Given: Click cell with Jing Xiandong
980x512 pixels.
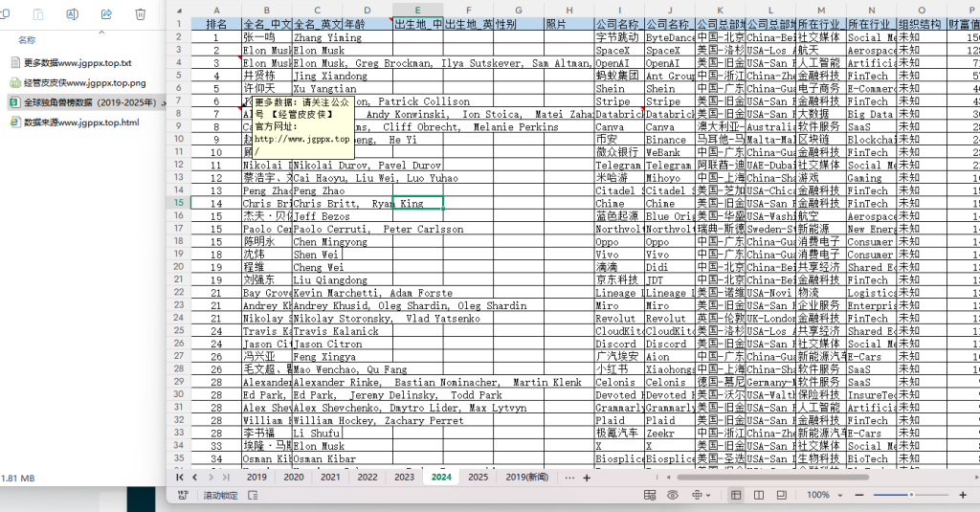Looking at the screenshot, I should [x=317, y=76].
